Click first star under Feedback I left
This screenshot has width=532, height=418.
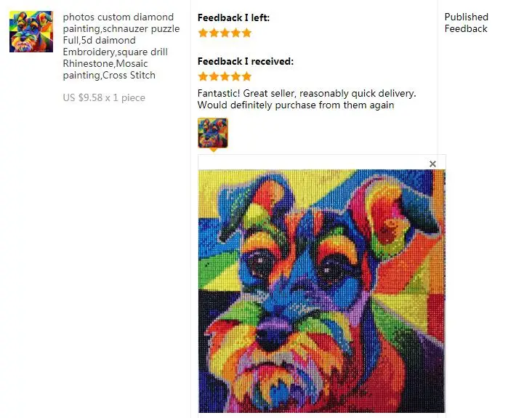coord(203,33)
